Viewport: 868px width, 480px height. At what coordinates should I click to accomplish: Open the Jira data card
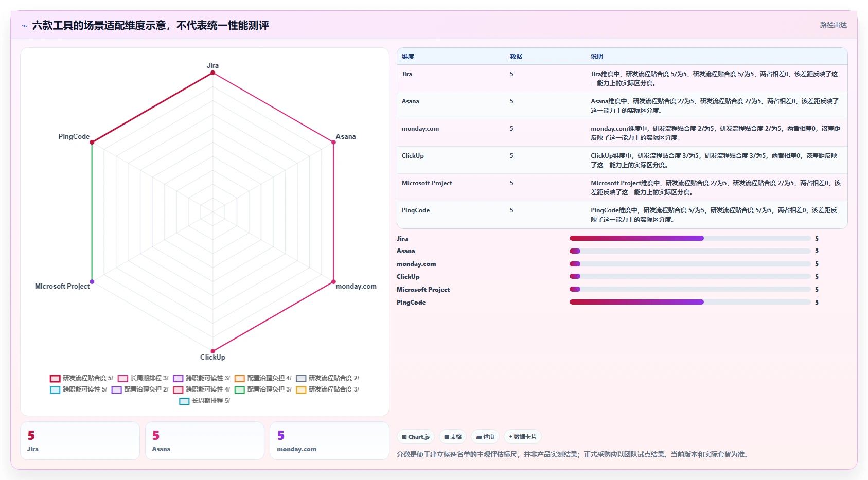click(80, 441)
